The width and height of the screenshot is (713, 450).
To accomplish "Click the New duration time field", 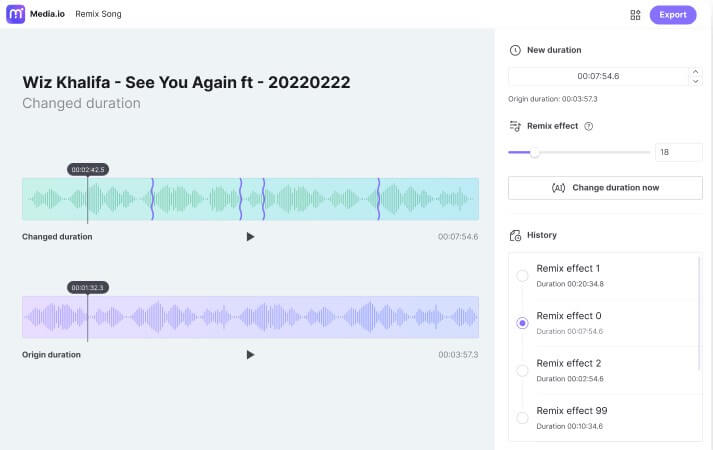I will pos(598,76).
